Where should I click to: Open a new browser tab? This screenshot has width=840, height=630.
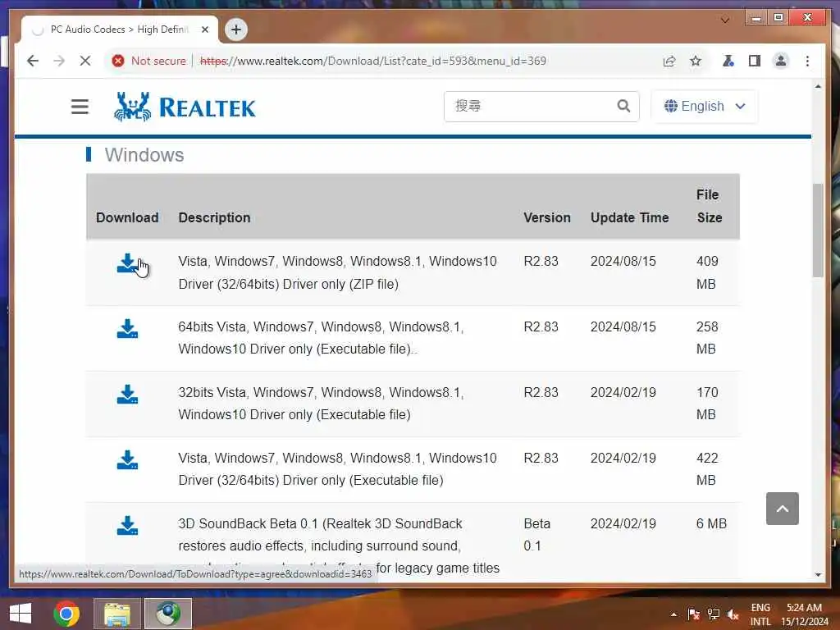click(236, 30)
